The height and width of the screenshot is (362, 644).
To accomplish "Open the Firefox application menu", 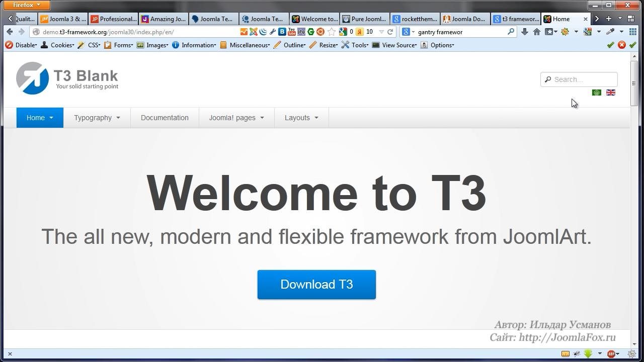I will click(x=26, y=5).
